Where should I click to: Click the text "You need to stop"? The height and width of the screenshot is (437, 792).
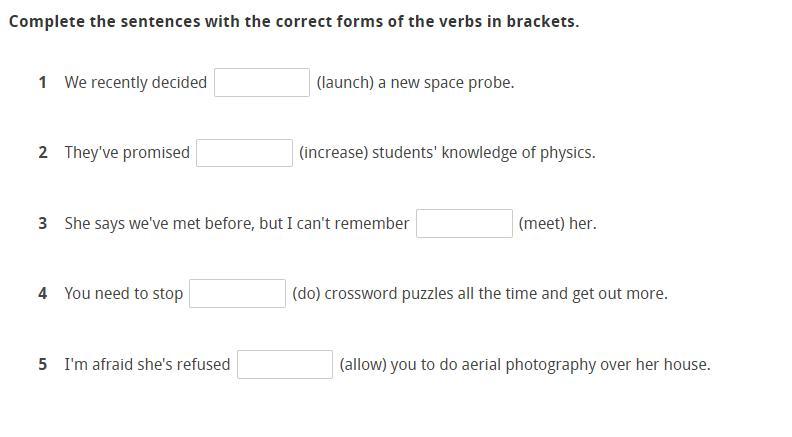(124, 294)
